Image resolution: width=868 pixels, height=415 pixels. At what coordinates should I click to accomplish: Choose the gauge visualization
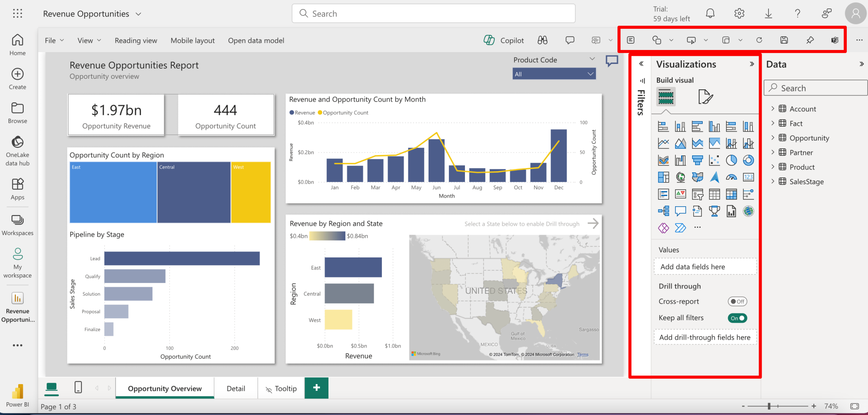732,177
